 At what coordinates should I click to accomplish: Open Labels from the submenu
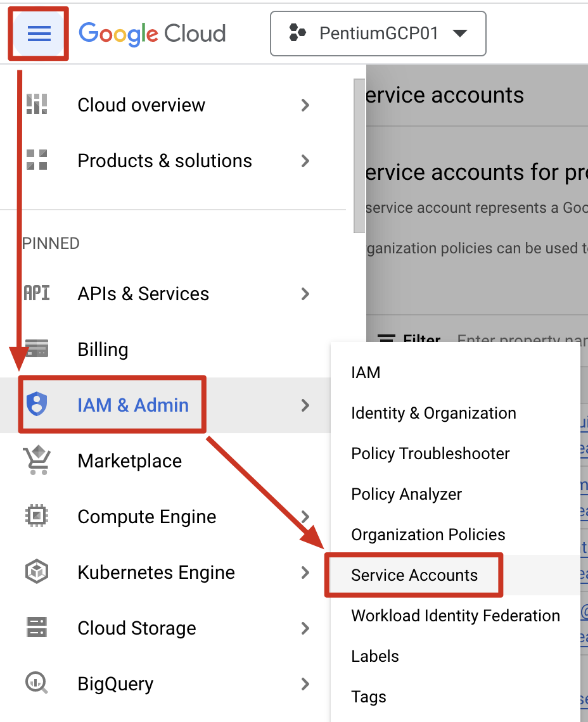click(x=456, y=656)
